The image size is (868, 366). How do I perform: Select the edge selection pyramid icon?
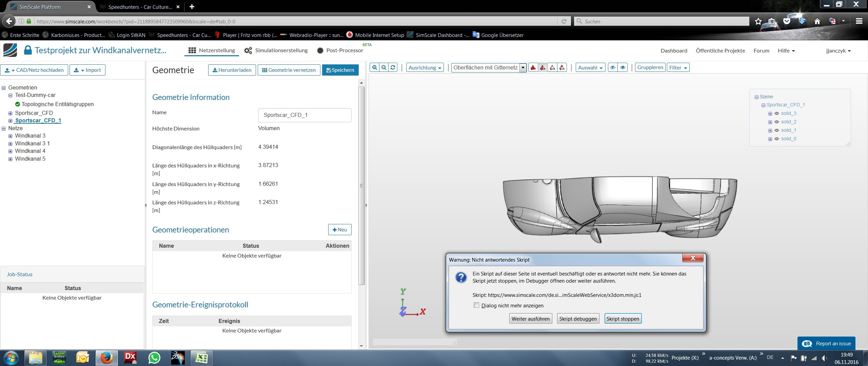coord(553,67)
